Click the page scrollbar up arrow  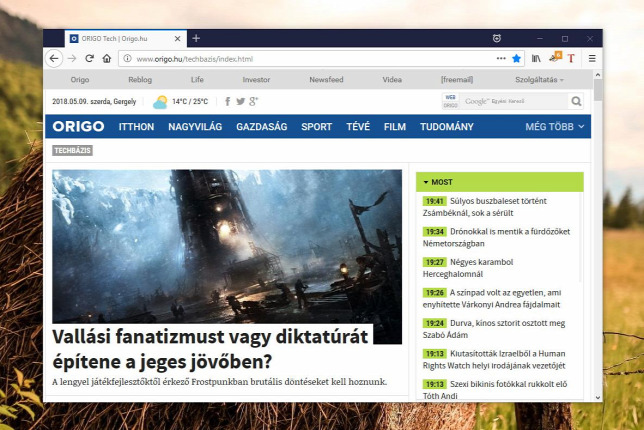(598, 75)
